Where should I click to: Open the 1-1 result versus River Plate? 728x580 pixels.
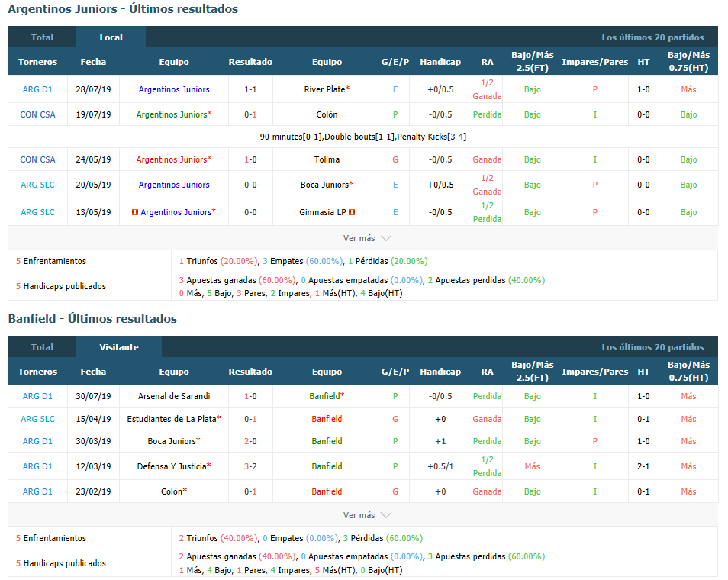(x=251, y=89)
